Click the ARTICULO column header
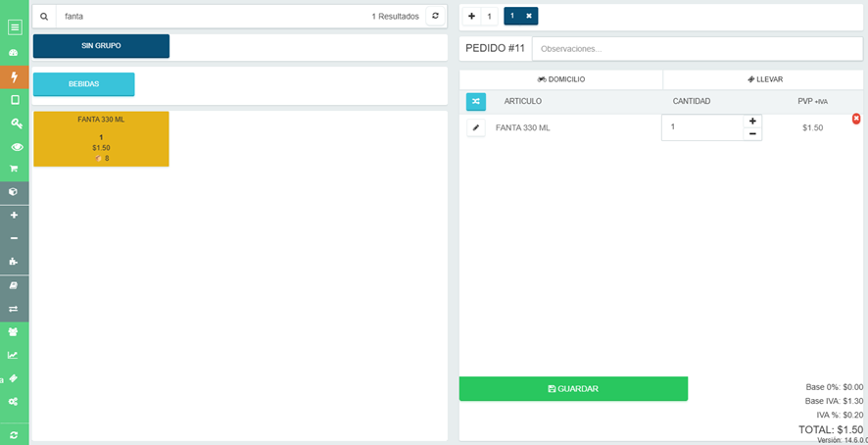 [x=522, y=101]
